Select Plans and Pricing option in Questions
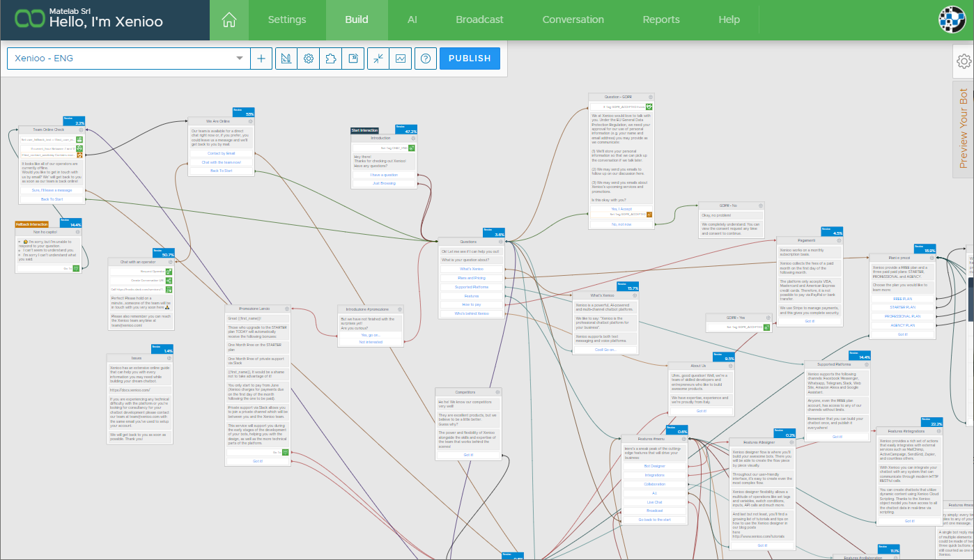Viewport: 974px width, 560px height. tap(472, 278)
